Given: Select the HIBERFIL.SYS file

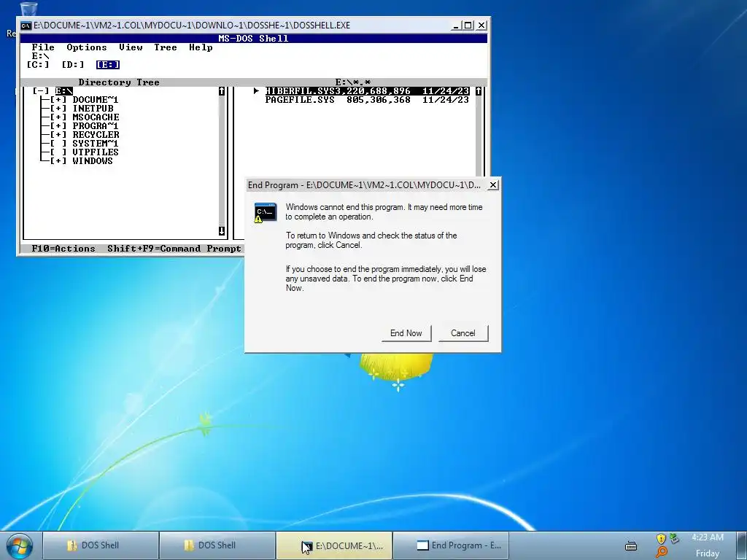Looking at the screenshot, I should tap(367, 91).
